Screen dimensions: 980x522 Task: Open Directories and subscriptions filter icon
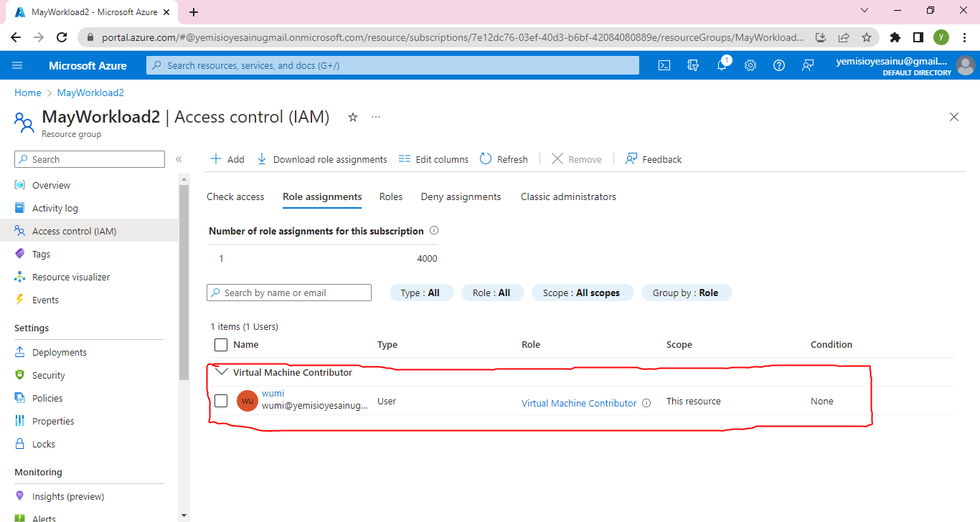coord(693,65)
